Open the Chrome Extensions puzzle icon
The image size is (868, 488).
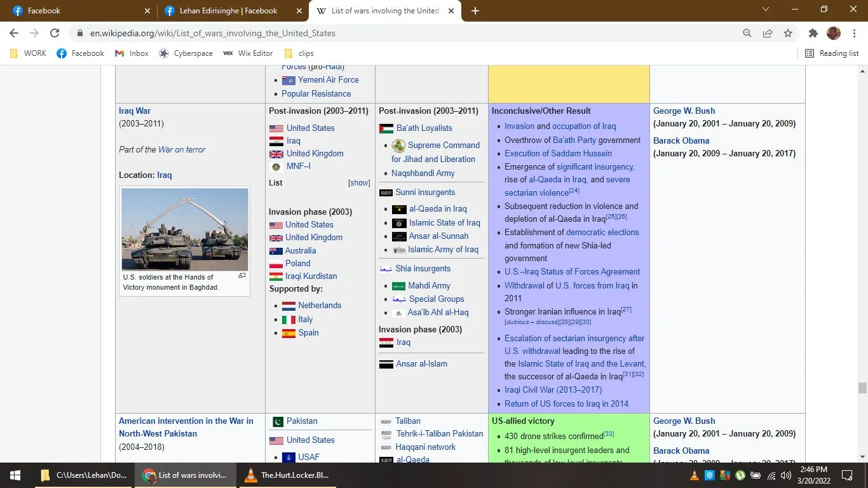click(x=813, y=33)
